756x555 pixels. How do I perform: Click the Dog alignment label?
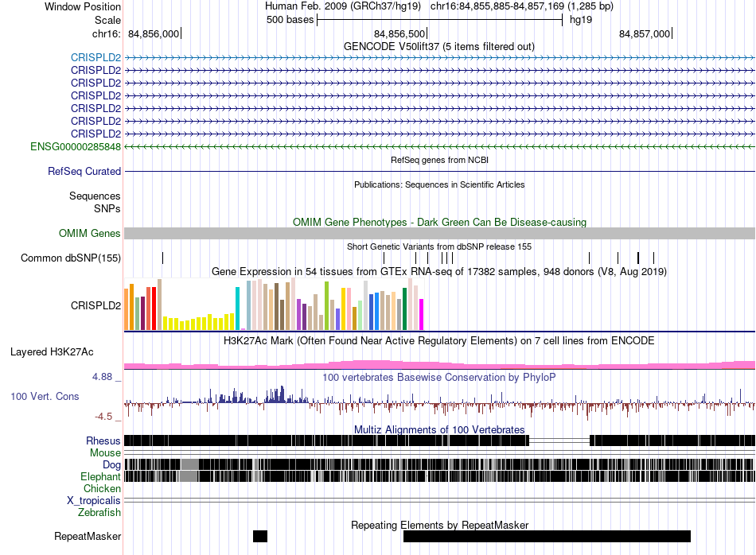[111, 464]
